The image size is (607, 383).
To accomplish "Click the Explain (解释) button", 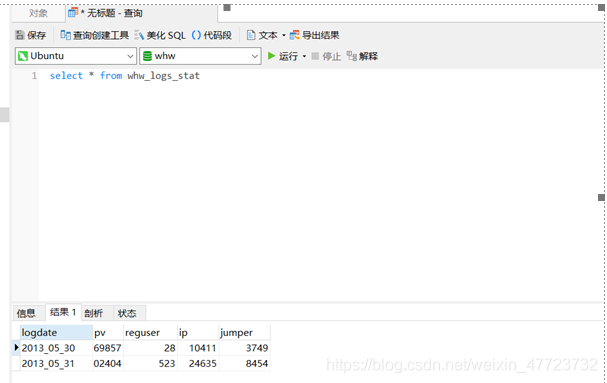I will [362, 56].
